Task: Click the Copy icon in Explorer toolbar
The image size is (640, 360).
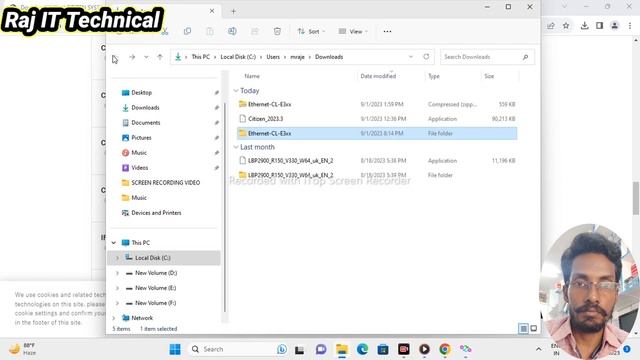Action: pyautogui.click(x=187, y=31)
